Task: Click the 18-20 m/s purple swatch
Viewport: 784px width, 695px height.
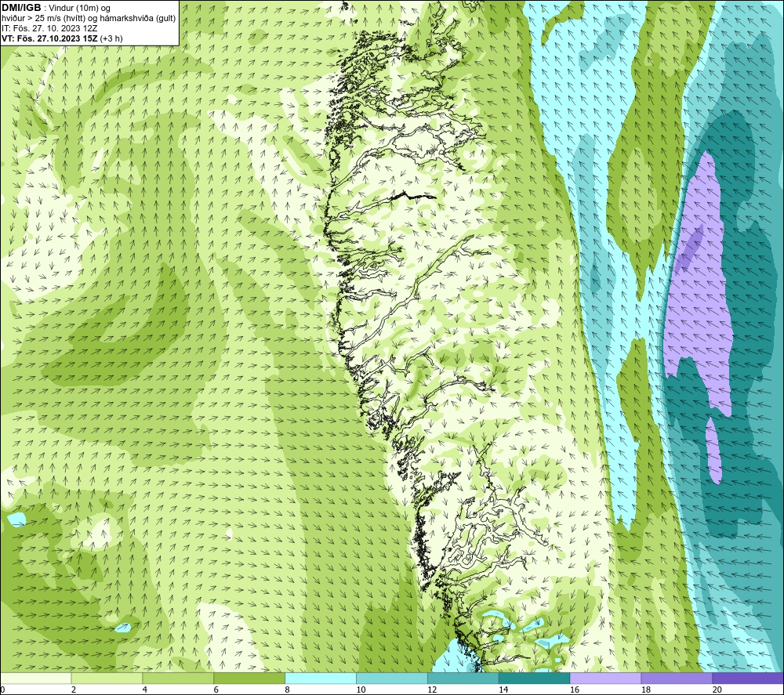Action: [677, 679]
